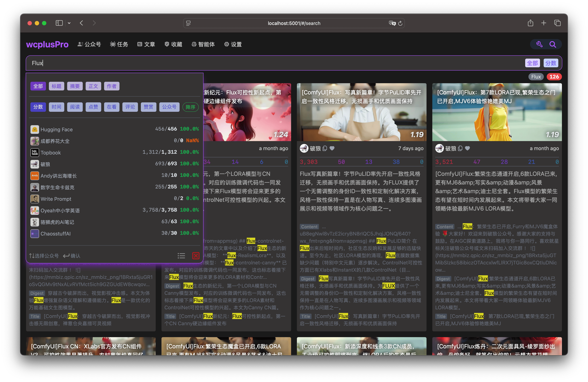Click the list view icon in panel footer
588x382 pixels.
pyautogui.click(x=181, y=256)
